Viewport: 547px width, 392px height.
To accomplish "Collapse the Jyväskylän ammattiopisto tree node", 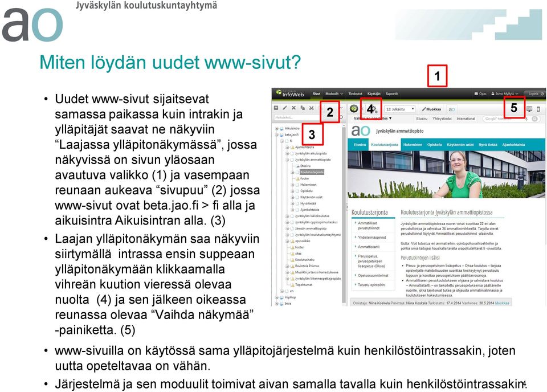I will click(287, 160).
